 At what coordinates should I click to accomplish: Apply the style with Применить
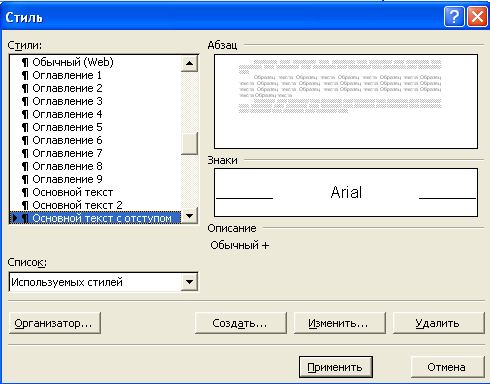335,367
